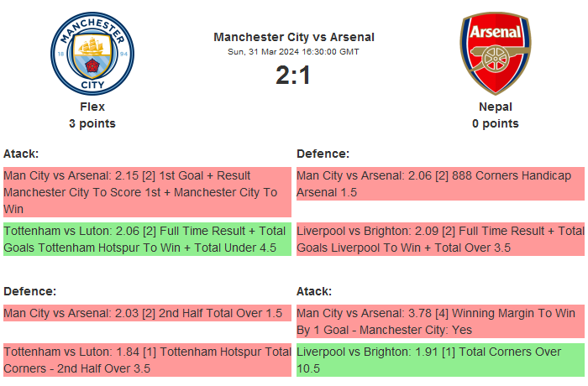The image size is (588, 386).
Task: Select the green Total Corners Over 10.5 bet
Action: pyautogui.click(x=440, y=360)
